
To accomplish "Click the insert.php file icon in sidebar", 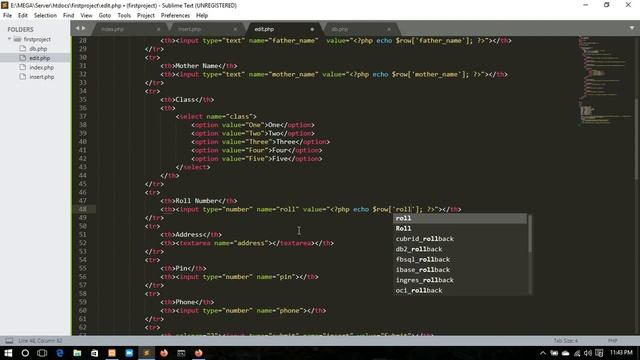I will [23, 76].
